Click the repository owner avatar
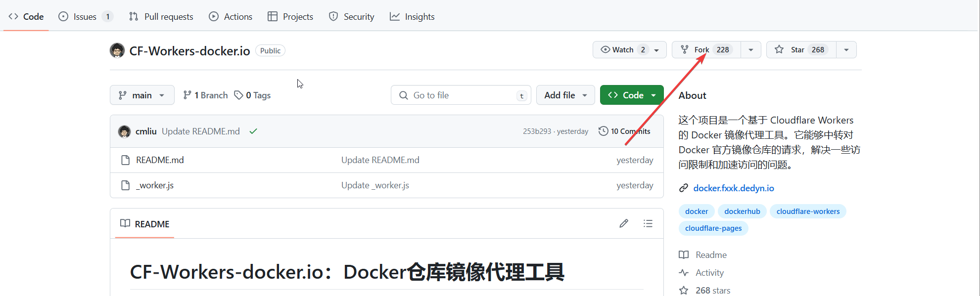980x296 pixels. [x=117, y=50]
